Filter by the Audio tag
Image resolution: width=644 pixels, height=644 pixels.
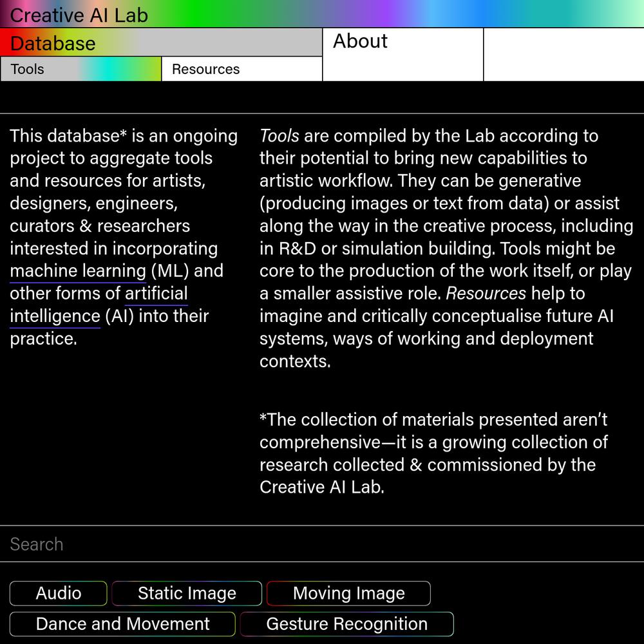click(x=59, y=593)
